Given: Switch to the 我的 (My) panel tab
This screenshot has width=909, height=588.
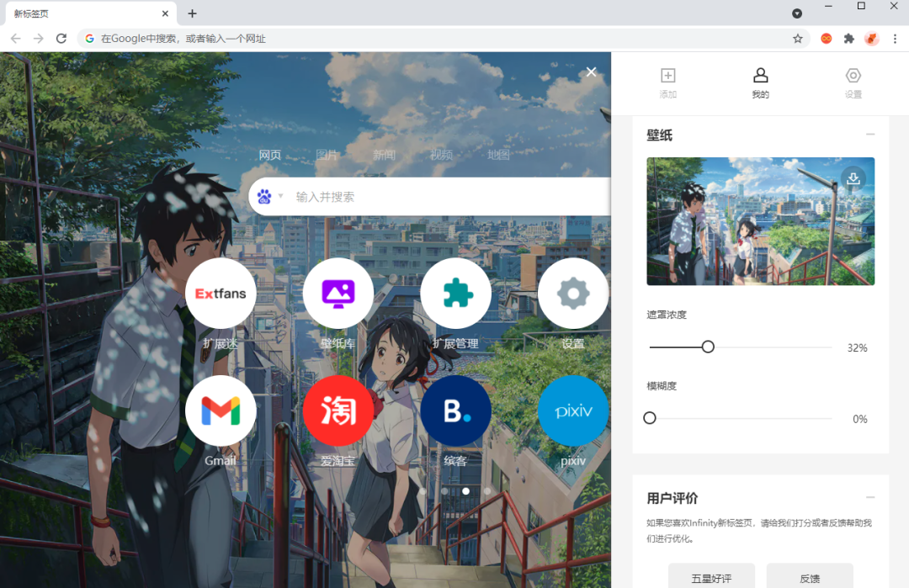Looking at the screenshot, I should [761, 82].
